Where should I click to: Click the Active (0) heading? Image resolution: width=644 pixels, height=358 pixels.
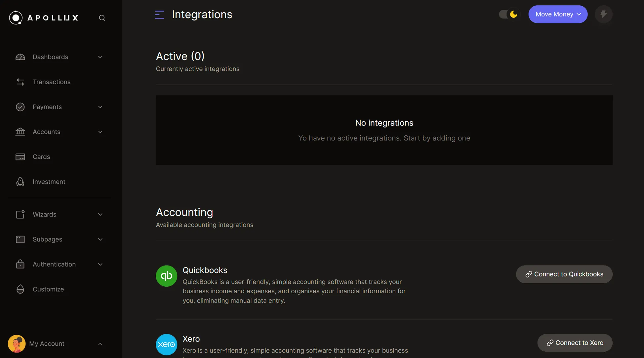tap(180, 56)
